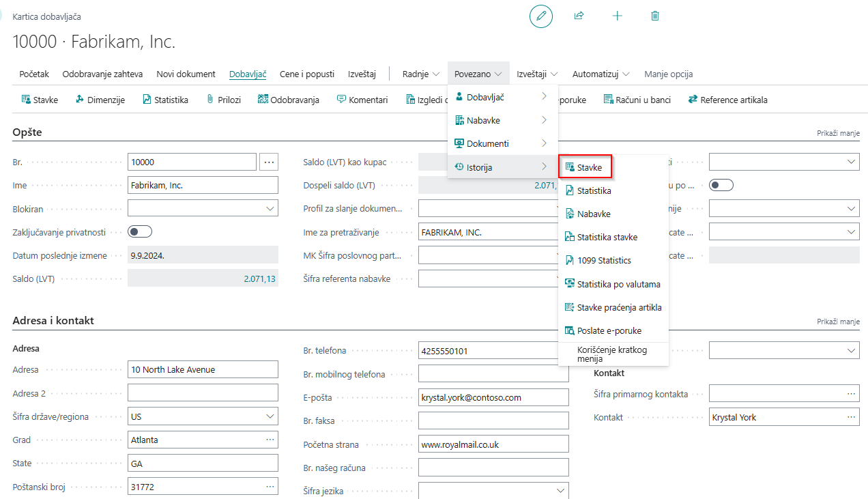
Task: Click Prikaži manje in the Opšte section
Action: pos(837,133)
